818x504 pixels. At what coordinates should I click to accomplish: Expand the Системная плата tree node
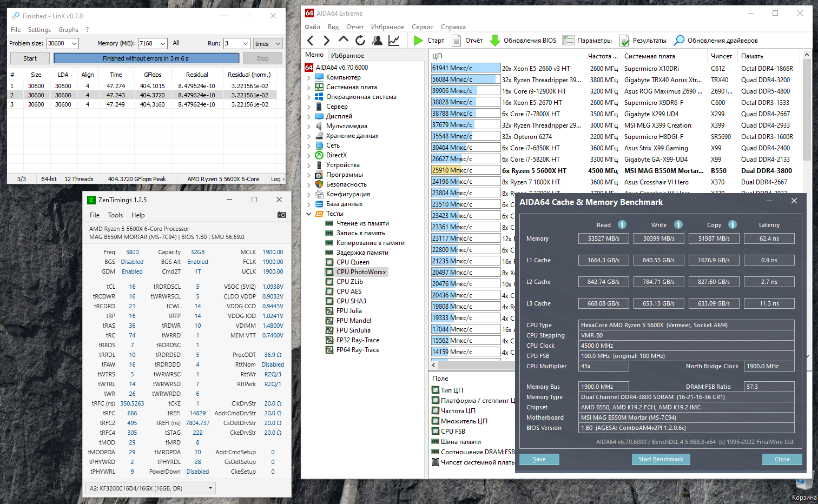tap(309, 87)
